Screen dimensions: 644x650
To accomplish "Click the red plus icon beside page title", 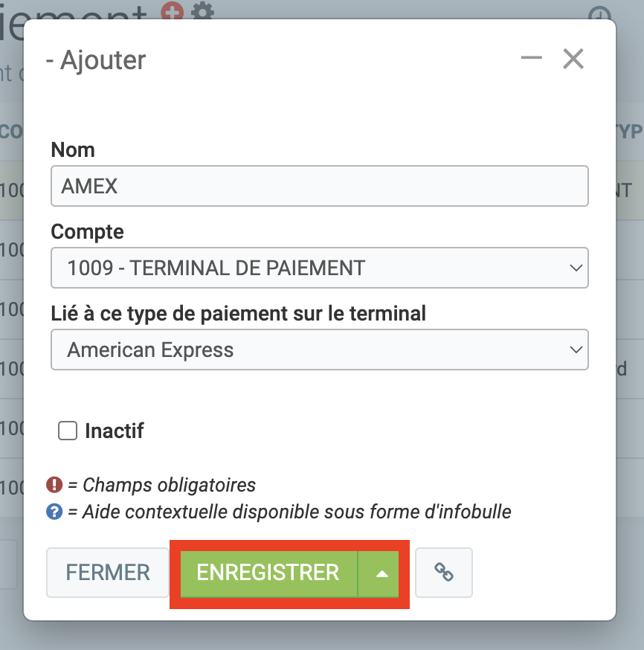I will coord(172,11).
